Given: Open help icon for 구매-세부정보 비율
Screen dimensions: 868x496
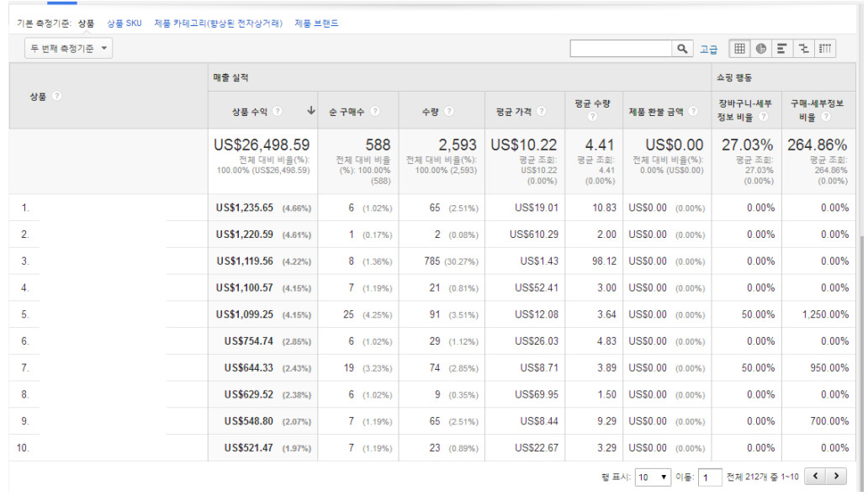Looking at the screenshot, I should click(826, 116).
